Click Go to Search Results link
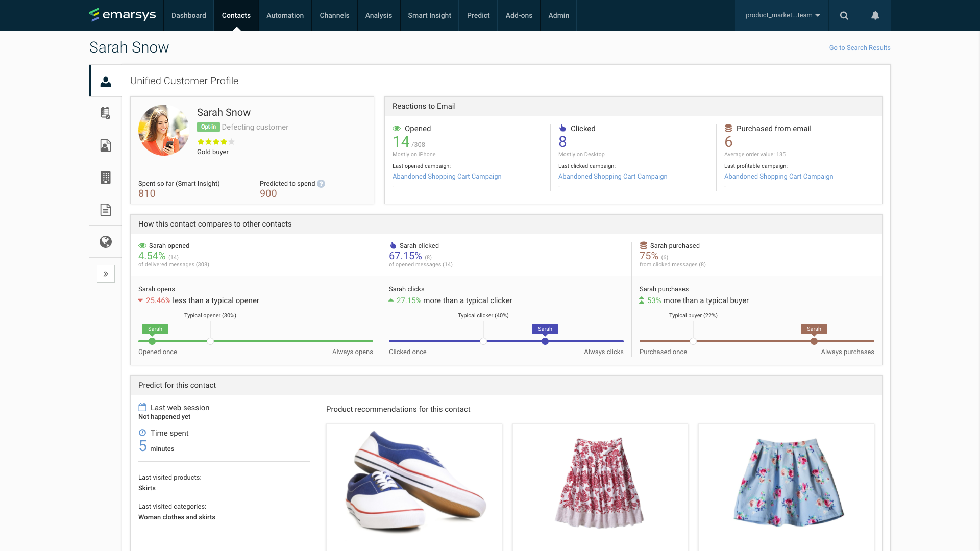This screenshot has width=980, height=551. tap(860, 48)
